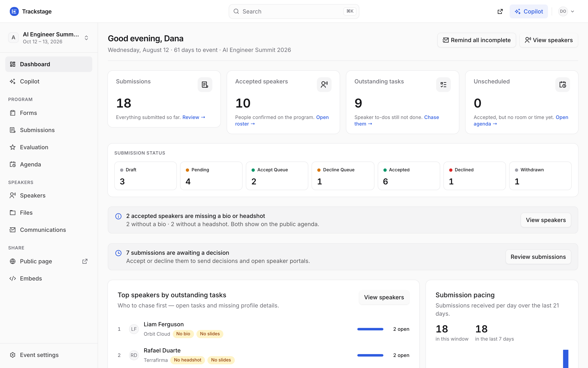
Task: Select the Pending status tile
Action: click(x=211, y=176)
